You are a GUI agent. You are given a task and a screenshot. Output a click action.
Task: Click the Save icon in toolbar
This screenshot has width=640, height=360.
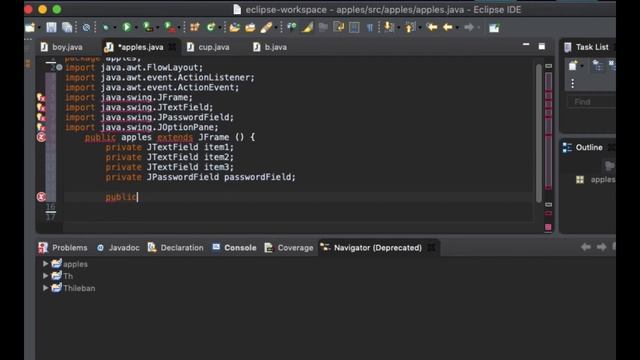[51, 27]
